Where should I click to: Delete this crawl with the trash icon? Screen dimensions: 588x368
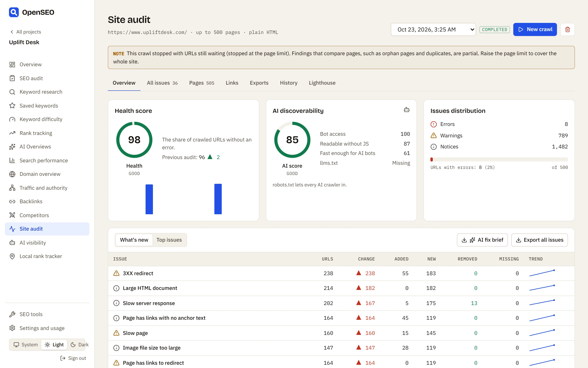point(567,29)
